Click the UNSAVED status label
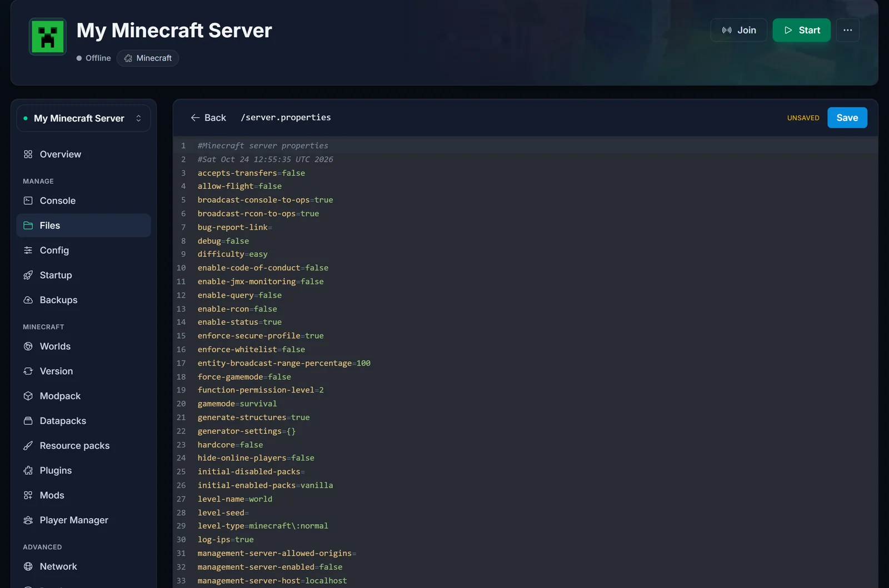Image resolution: width=889 pixels, height=588 pixels. [x=803, y=118]
